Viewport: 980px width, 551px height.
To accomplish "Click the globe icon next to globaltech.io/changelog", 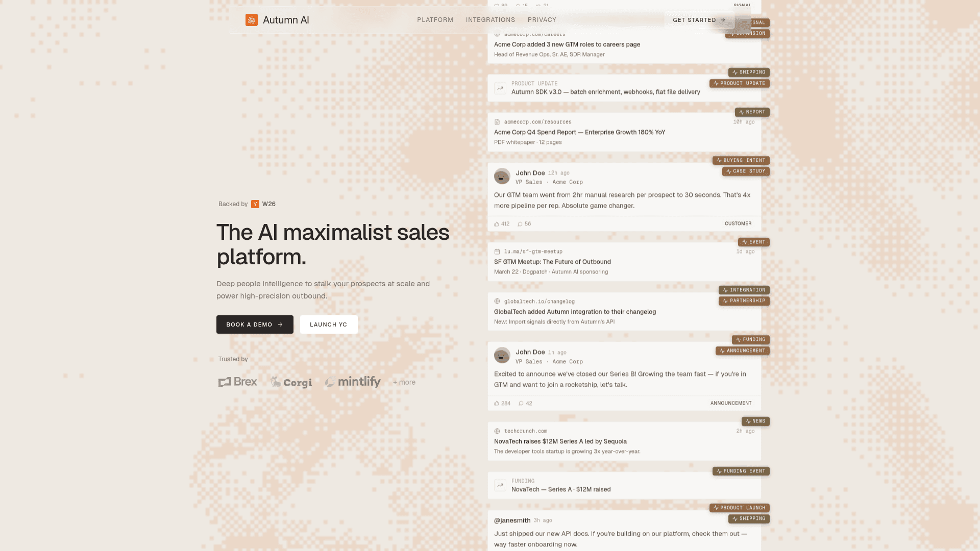I will 497,302.
